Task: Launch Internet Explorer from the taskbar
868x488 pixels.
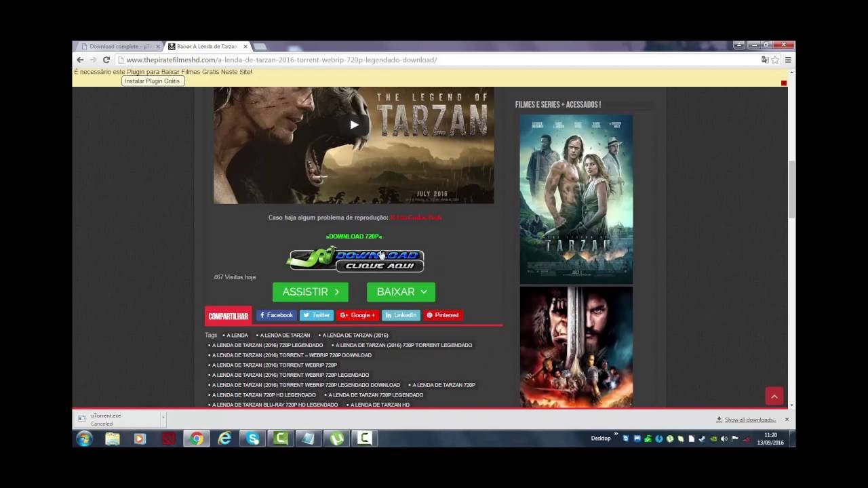Action: point(224,439)
